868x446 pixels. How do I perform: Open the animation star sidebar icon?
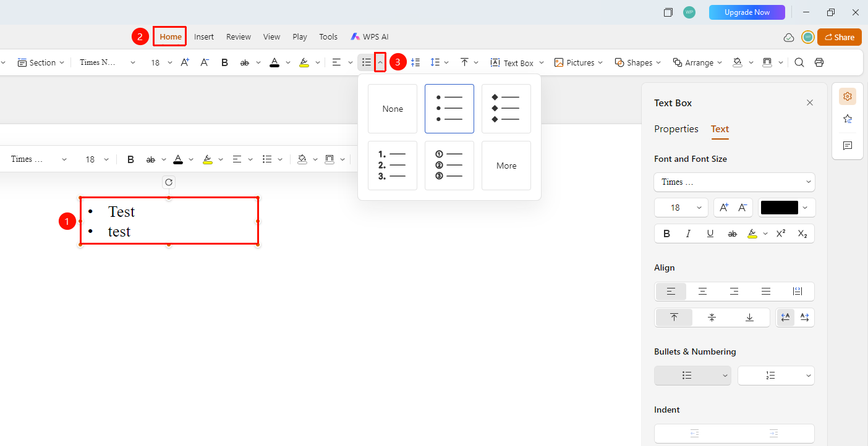coord(848,119)
